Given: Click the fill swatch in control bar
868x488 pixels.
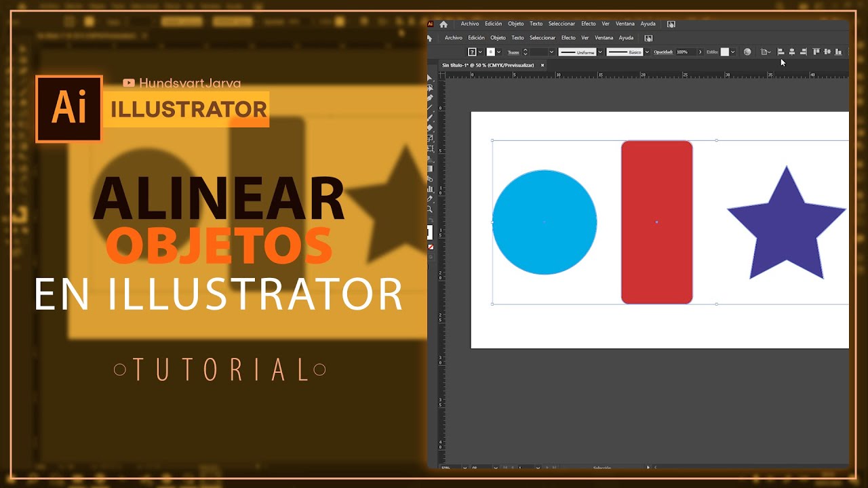Looking at the screenshot, I should click(x=472, y=52).
